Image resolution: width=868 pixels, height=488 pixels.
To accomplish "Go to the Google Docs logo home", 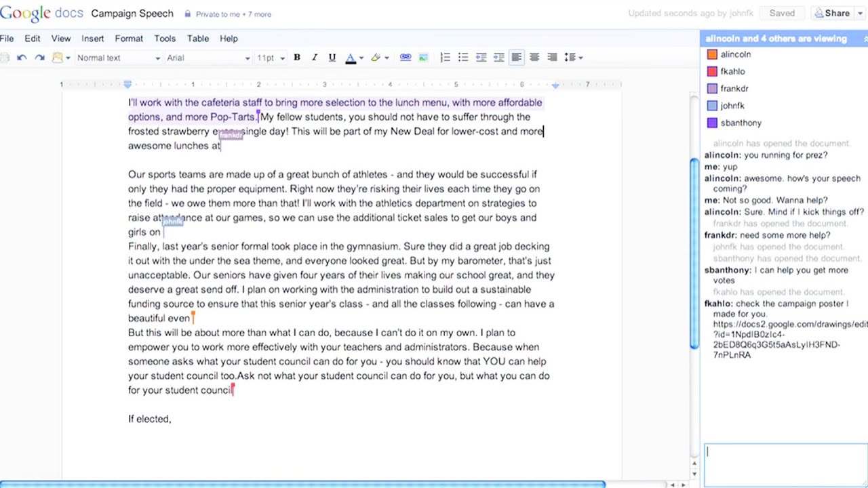I will coord(42,14).
